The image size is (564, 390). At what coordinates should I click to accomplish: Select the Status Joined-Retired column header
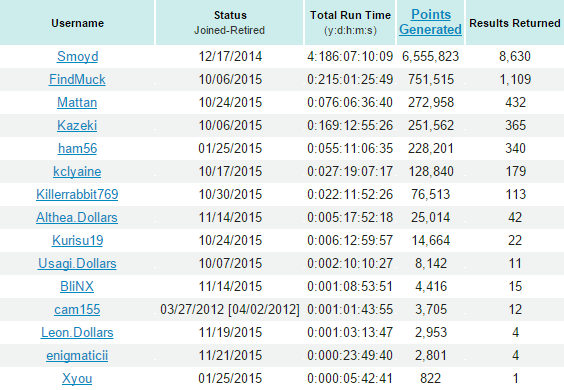pyautogui.click(x=229, y=23)
